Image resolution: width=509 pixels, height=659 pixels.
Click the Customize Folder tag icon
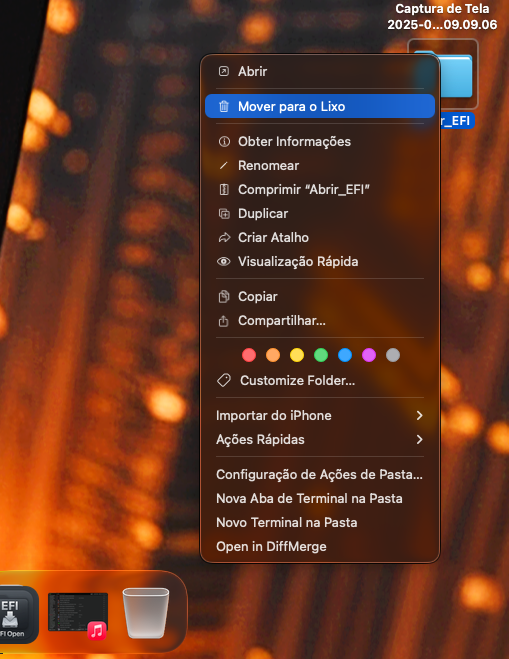[224, 380]
